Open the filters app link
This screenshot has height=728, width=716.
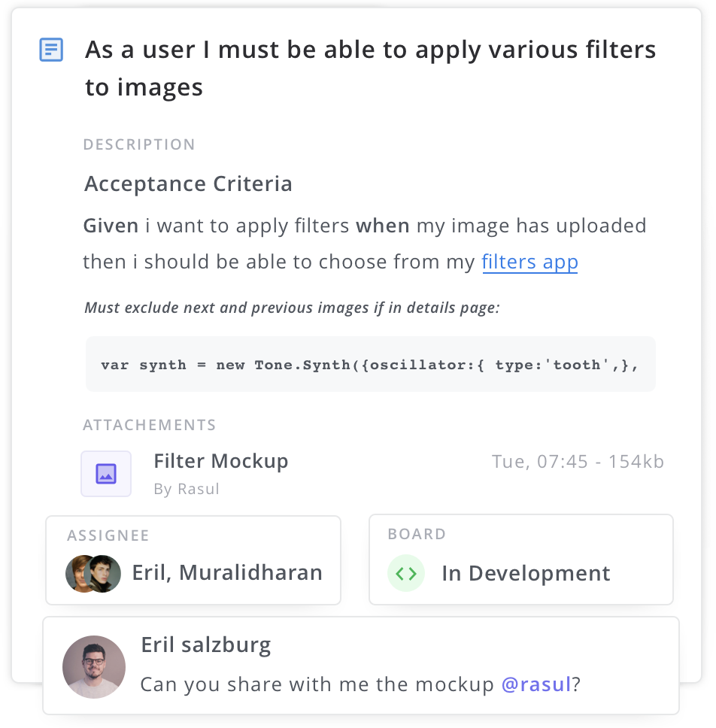pyautogui.click(x=529, y=262)
